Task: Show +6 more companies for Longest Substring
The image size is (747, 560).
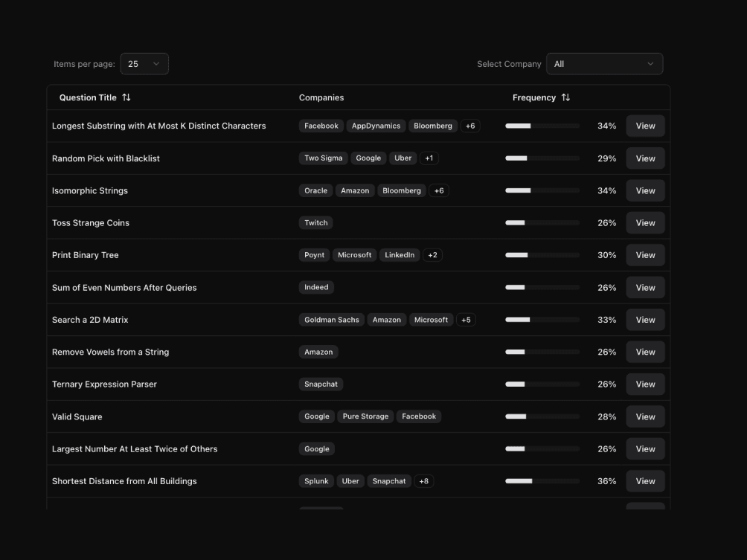Action: pyautogui.click(x=470, y=126)
